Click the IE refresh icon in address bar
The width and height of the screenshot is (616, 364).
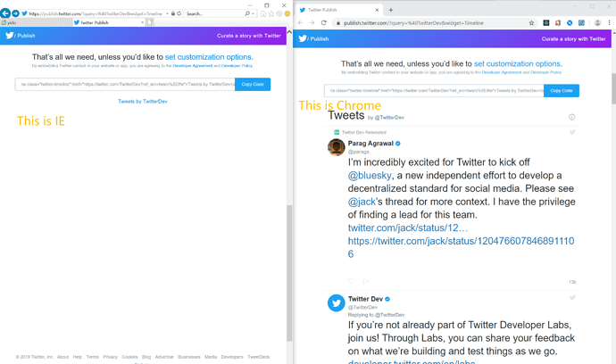pyautogui.click(x=179, y=13)
